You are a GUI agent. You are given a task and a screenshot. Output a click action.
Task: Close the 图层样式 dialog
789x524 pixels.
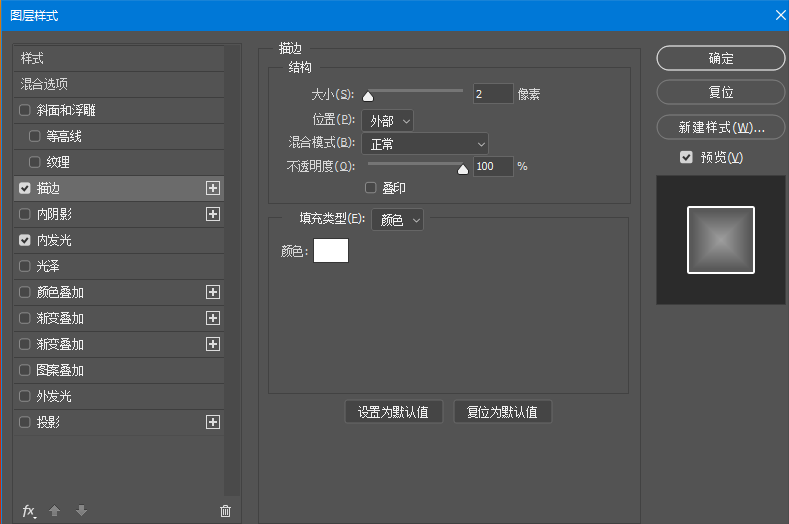(x=780, y=15)
